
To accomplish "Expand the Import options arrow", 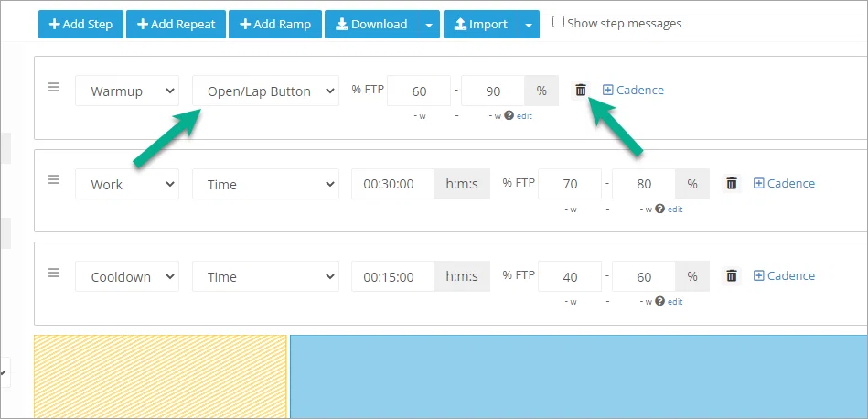I will [529, 25].
